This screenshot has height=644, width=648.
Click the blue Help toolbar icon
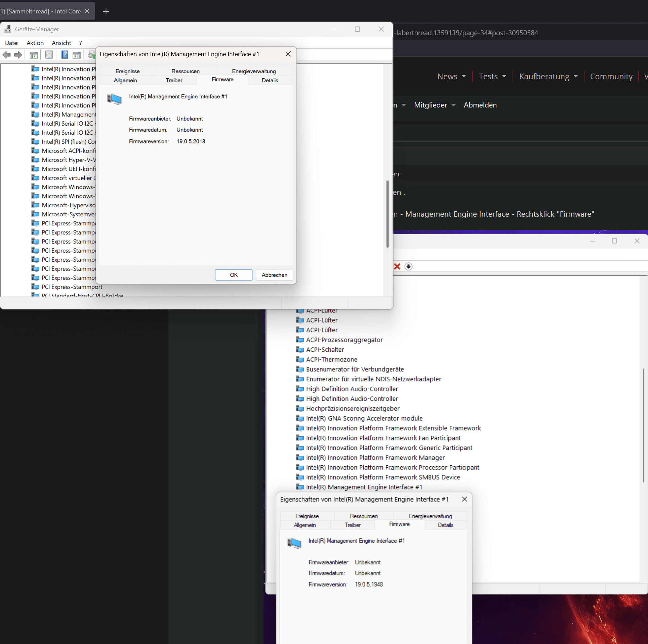(65, 55)
